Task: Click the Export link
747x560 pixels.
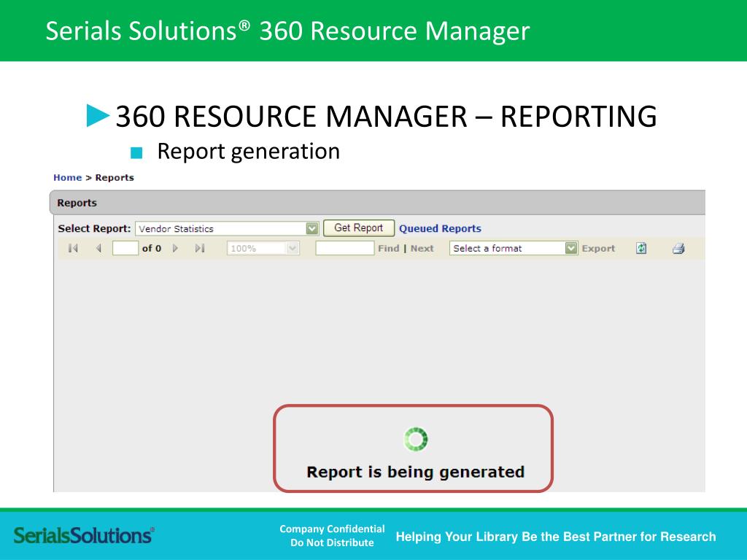Action: point(598,248)
